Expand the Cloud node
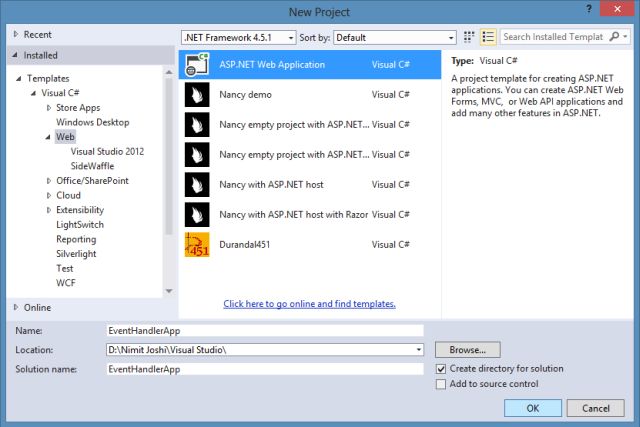The width and height of the screenshot is (640, 427). point(49,196)
